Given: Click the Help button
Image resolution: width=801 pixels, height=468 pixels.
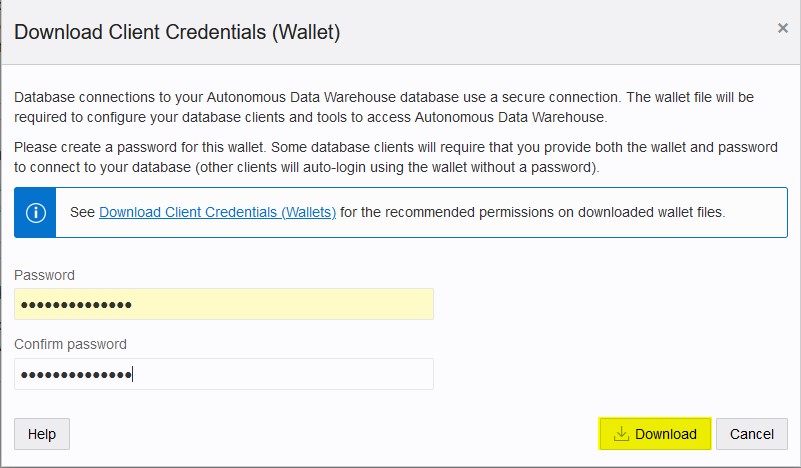Looking at the screenshot, I should (x=42, y=434).
